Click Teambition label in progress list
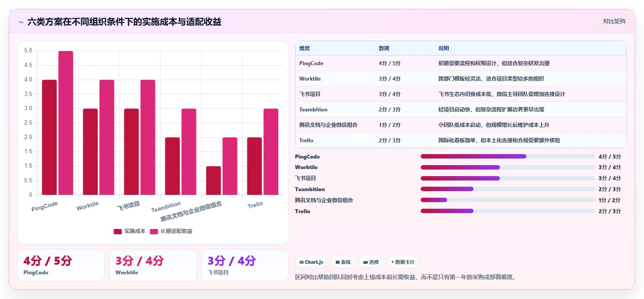Image resolution: width=644 pixels, height=299 pixels. point(310,189)
